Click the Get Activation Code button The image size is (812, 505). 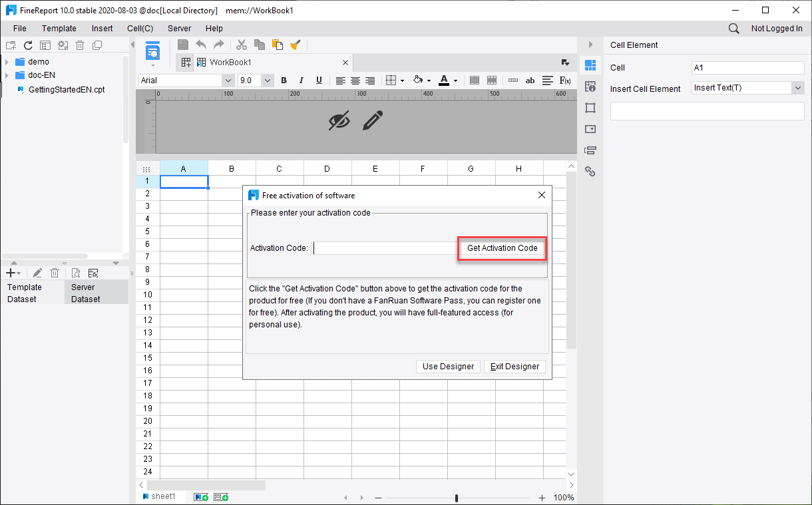pyautogui.click(x=502, y=248)
